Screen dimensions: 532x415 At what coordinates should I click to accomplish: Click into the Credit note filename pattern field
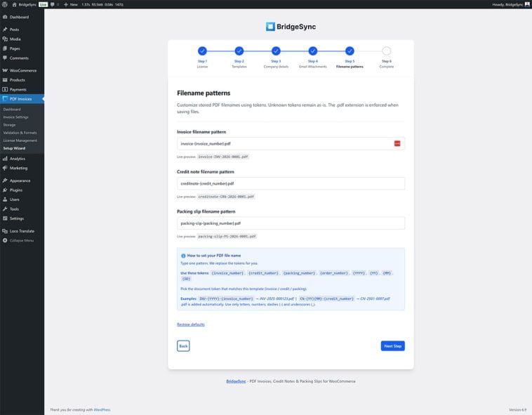[291, 183]
